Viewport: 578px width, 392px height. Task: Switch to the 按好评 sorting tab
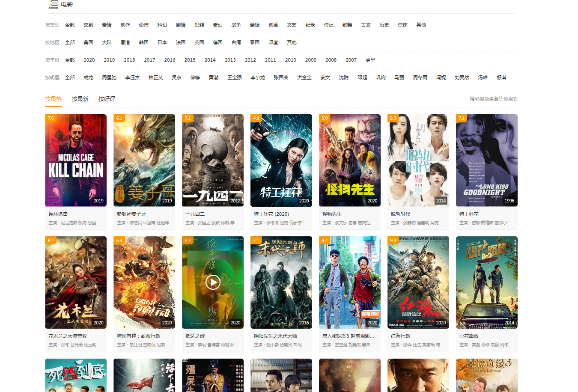[107, 99]
